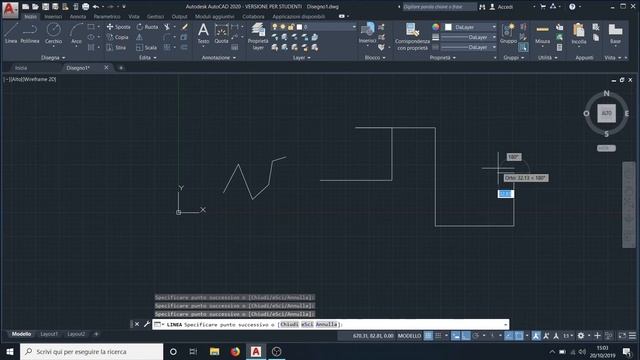Click the Ruota rotate tool
640x360 pixels.
tap(147, 27)
